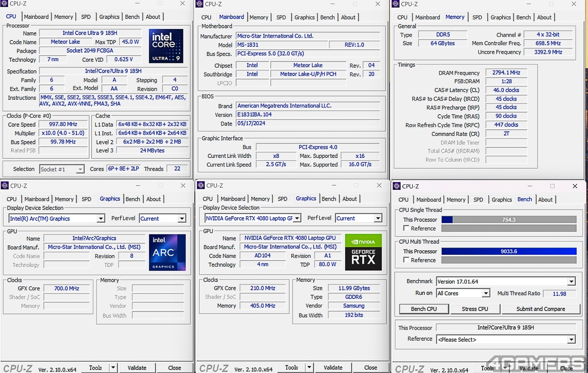This screenshot has width=588, height=373.
Task: Click the CPU-Z title icon in the NVIDIA Graphics window
Action: click(201, 185)
